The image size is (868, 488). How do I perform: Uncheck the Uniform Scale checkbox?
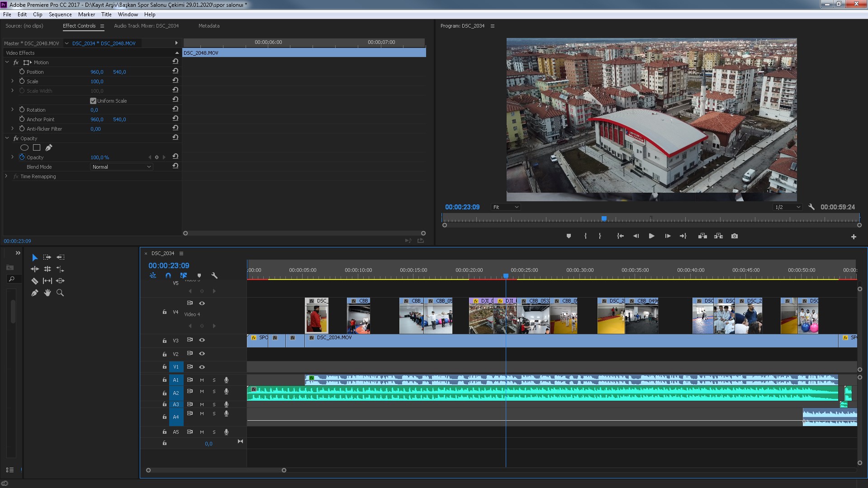[93, 101]
